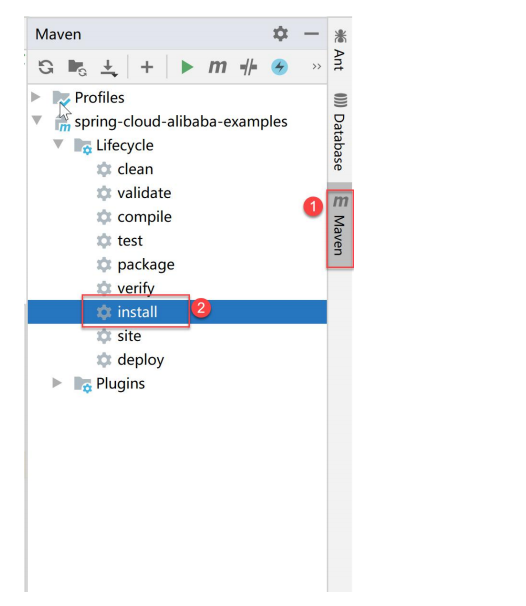
Task: Hide the Maven tool window with the minus
Action: click(311, 34)
